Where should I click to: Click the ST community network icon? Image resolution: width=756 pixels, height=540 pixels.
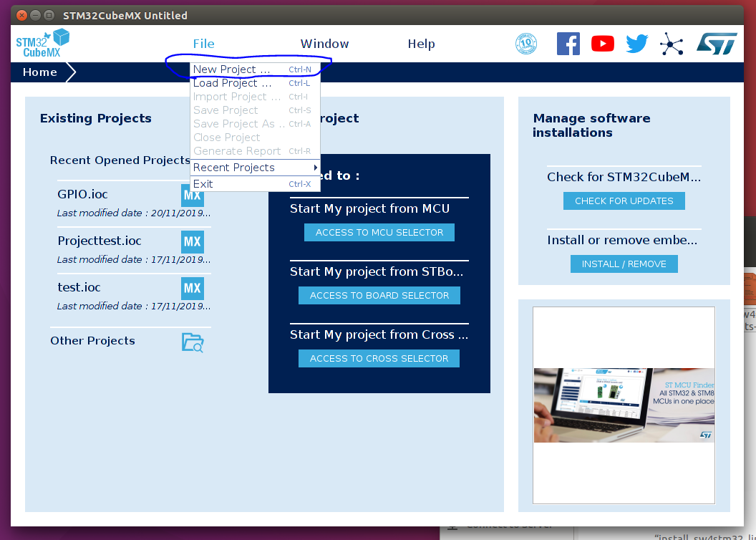(672, 44)
